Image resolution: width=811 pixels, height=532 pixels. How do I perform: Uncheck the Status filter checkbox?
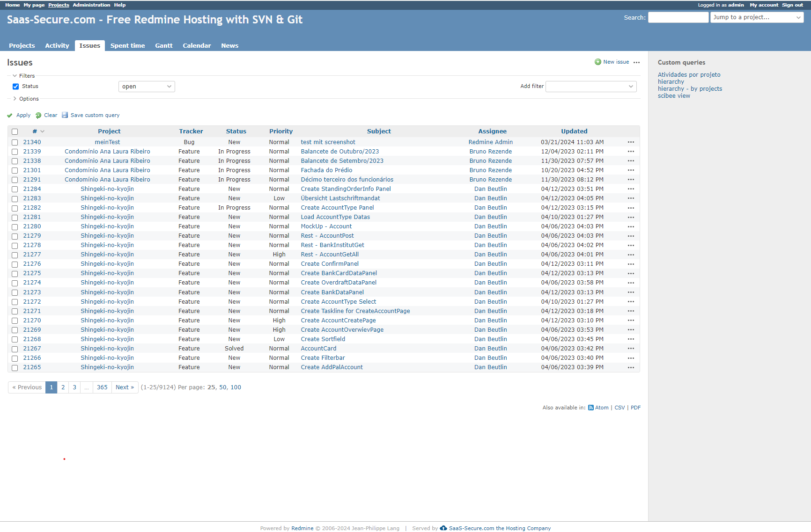click(x=15, y=87)
